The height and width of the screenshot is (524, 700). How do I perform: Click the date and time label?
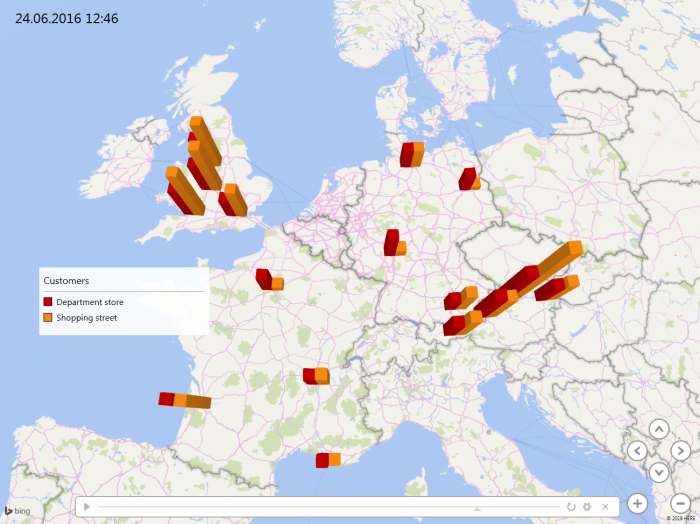tap(66, 19)
